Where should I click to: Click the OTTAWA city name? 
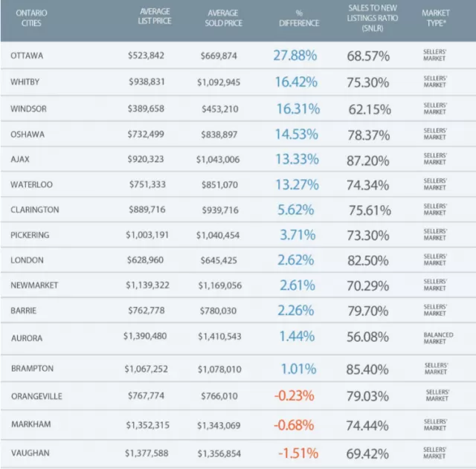pos(27,56)
